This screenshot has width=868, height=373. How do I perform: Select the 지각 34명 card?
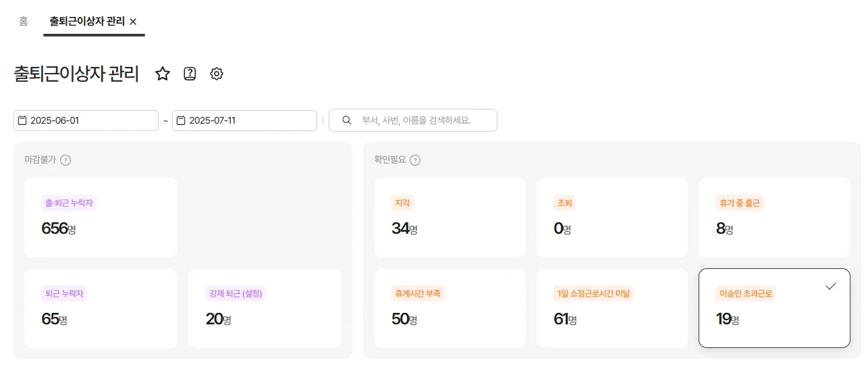click(450, 218)
